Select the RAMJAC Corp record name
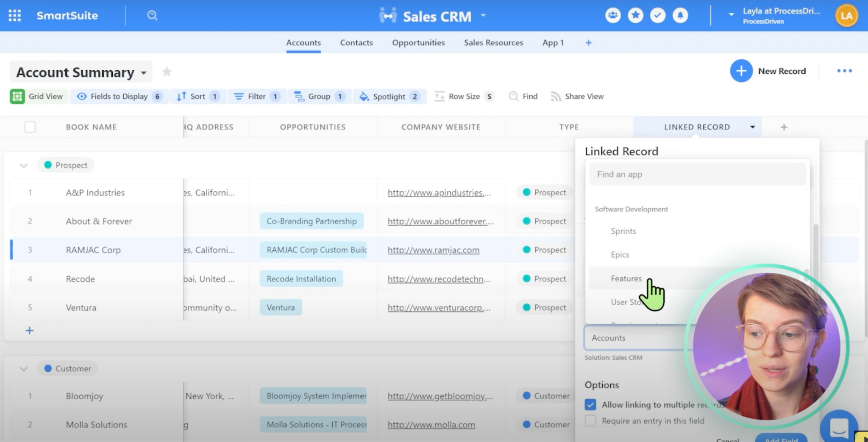 click(93, 250)
